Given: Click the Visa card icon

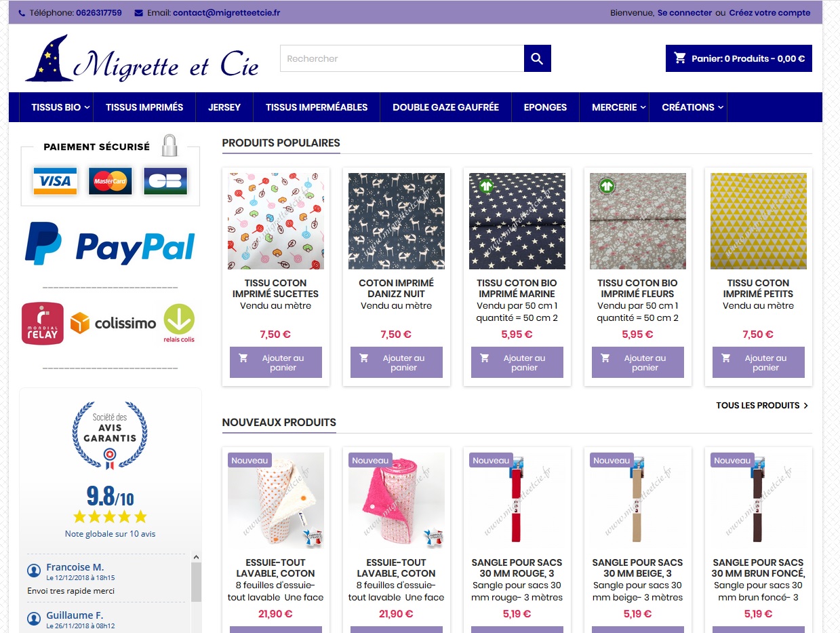Looking at the screenshot, I should point(55,181).
